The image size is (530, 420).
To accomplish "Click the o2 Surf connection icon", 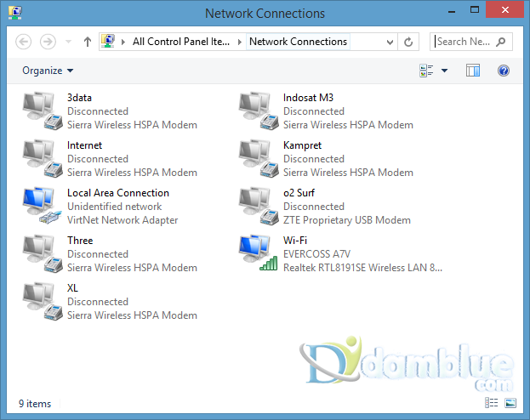I will pos(259,206).
